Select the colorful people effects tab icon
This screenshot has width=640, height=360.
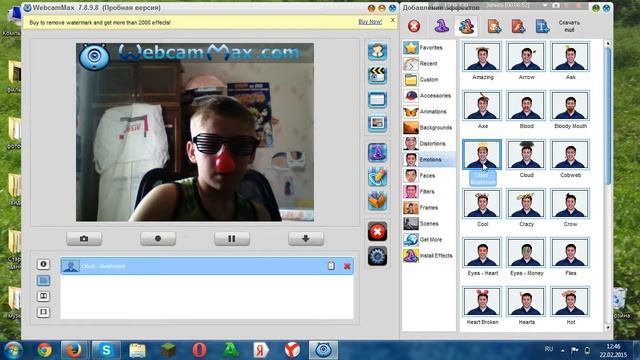point(466,27)
